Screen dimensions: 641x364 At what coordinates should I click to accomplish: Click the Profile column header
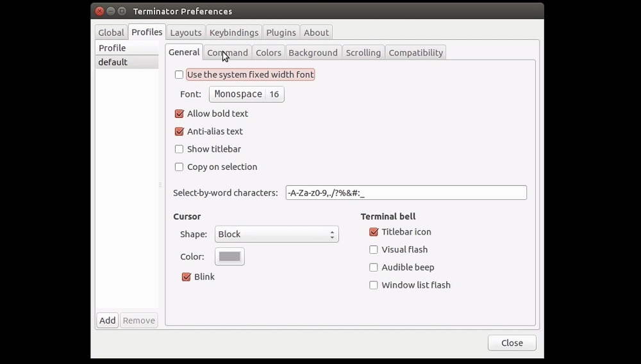click(x=127, y=48)
